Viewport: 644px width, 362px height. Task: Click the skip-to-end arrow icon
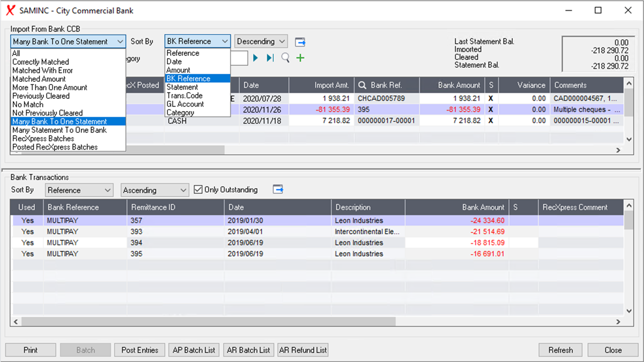coord(270,58)
